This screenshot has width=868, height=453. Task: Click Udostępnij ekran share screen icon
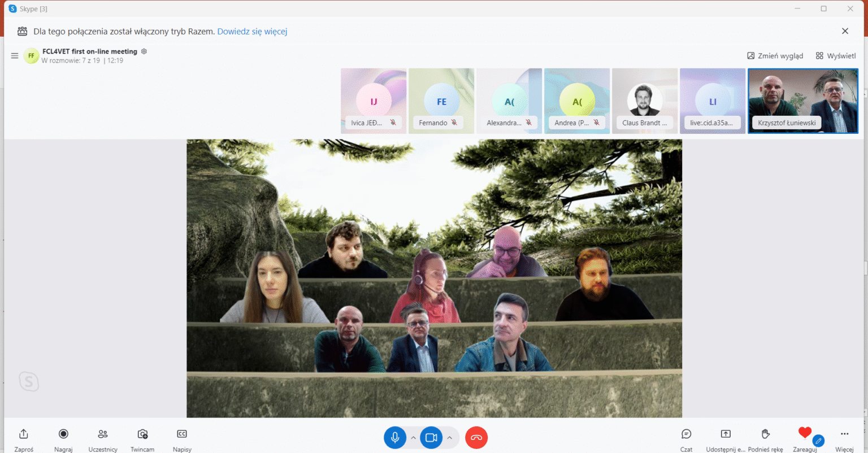(x=726, y=434)
